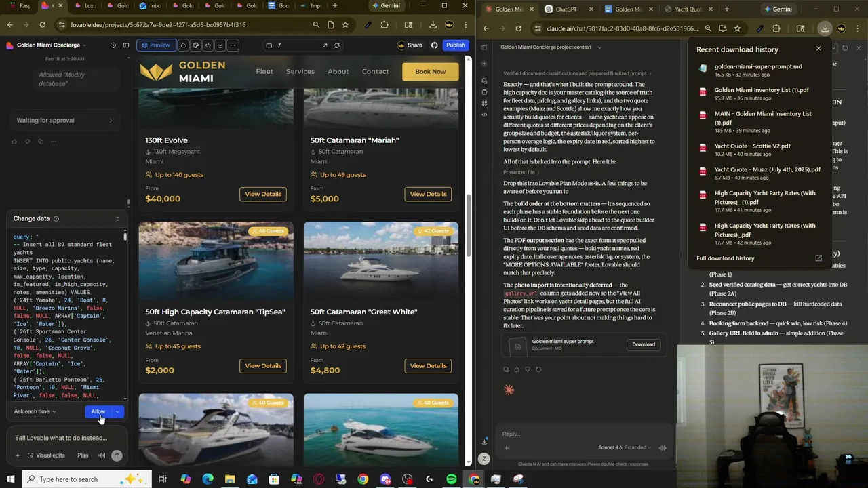Click the voice input icon in Lovable prompt
868x488 pixels.
point(102,455)
